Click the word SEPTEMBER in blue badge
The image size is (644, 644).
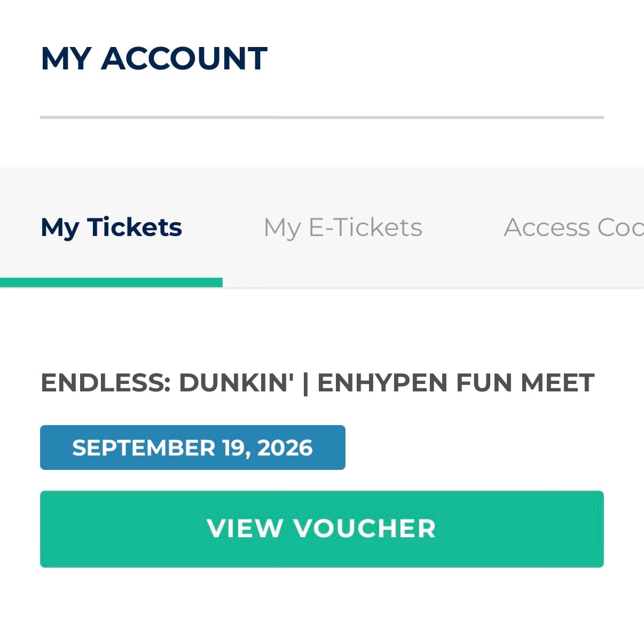click(x=144, y=447)
